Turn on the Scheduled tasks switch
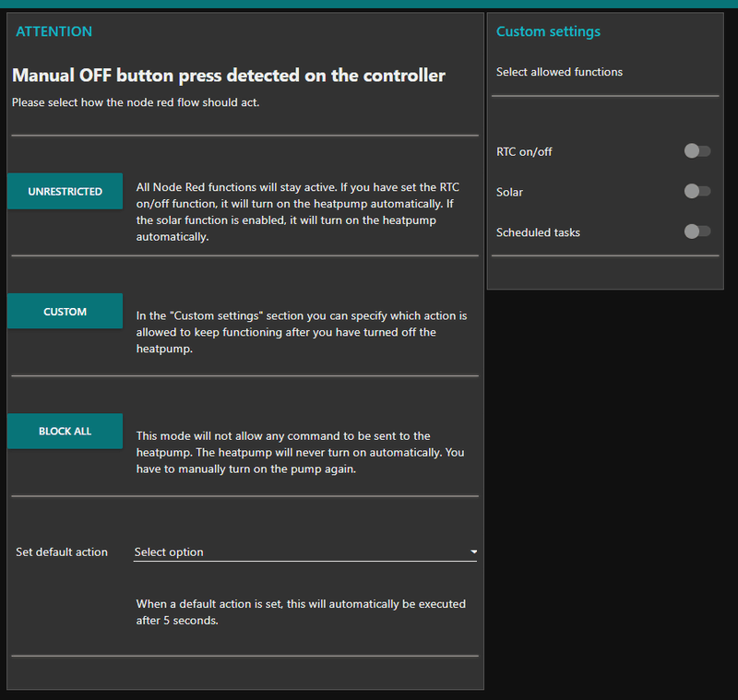 pos(697,232)
